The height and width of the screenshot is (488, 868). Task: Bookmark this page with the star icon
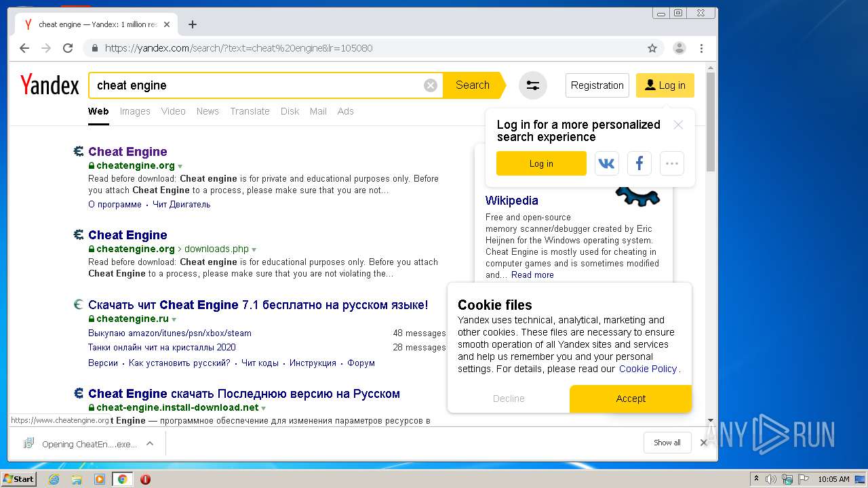[x=652, y=48]
